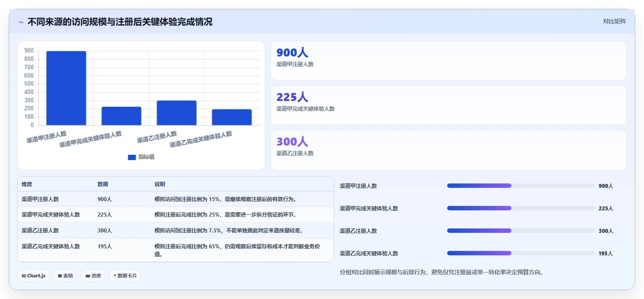The image size is (644, 299).
Task: Click the 300人 value in the table
Action: coord(104,231)
